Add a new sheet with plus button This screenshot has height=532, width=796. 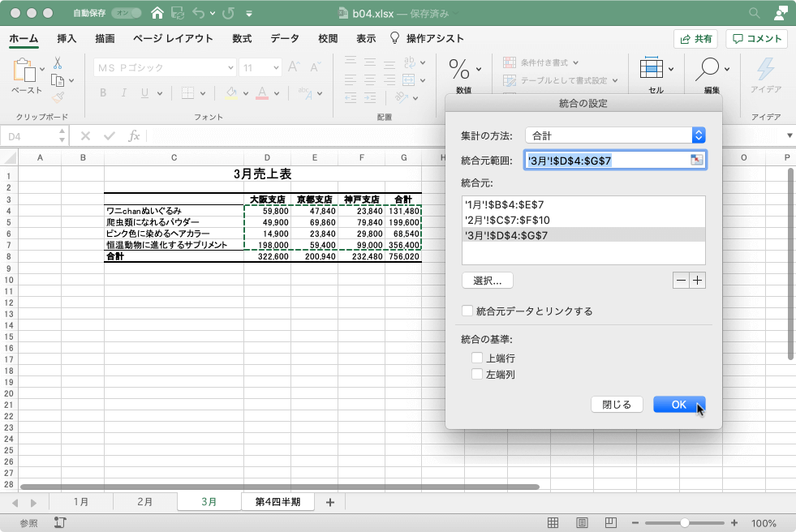330,502
